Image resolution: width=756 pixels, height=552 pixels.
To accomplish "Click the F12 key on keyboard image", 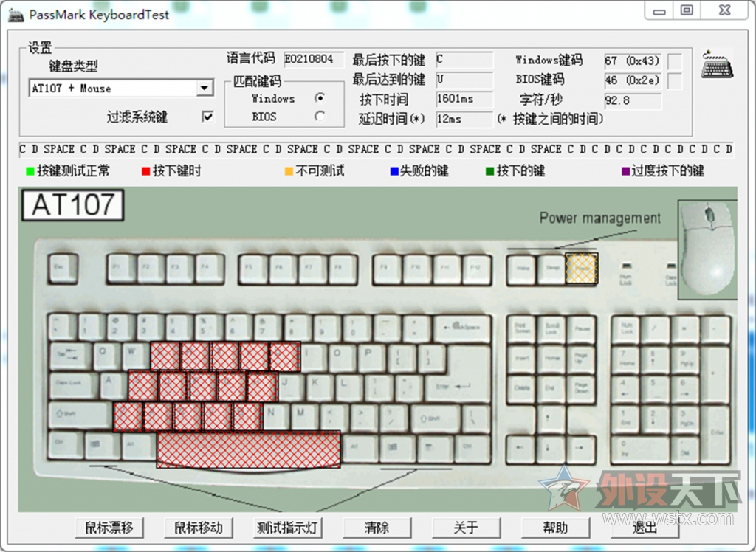I will click(476, 269).
